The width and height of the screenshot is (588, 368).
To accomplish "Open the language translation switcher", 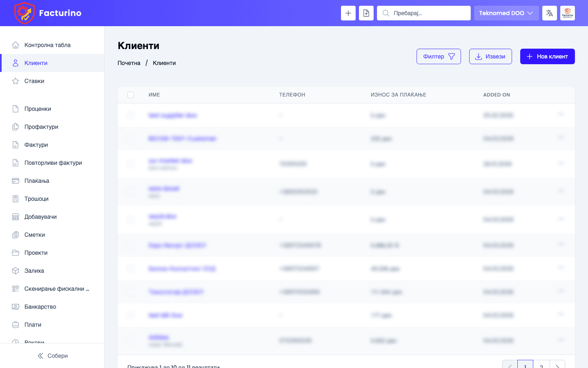I will (x=549, y=13).
